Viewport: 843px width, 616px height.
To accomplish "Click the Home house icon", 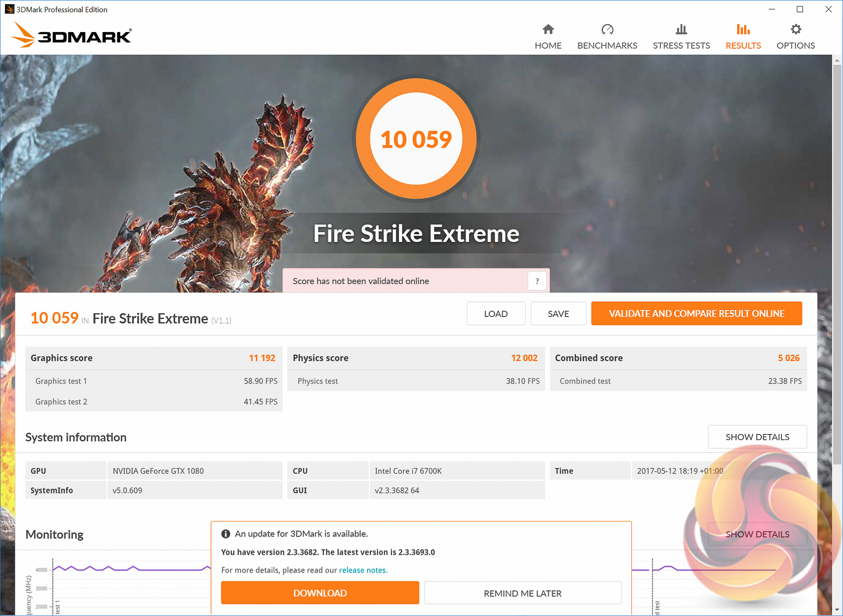I will (x=548, y=30).
